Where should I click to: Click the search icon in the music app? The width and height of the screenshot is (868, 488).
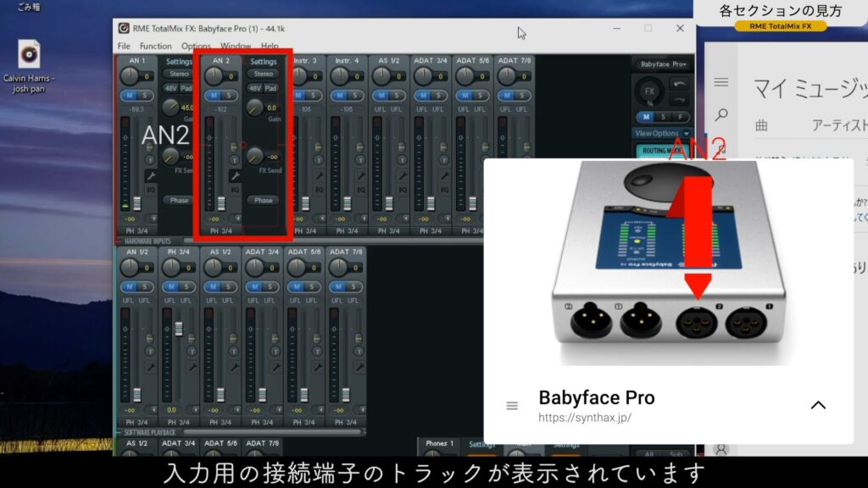click(721, 114)
